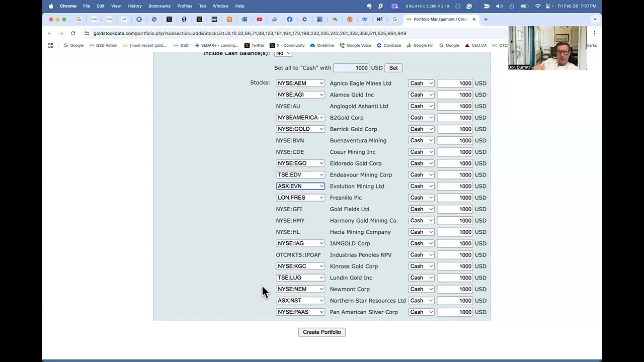This screenshot has height=362, width=644.
Task: Open the Window menu
Action: tap(220, 6)
